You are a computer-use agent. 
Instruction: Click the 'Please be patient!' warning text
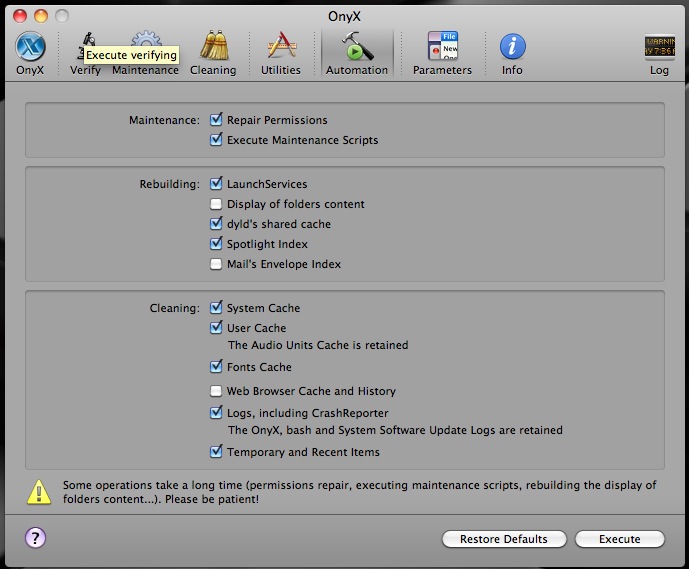(212, 499)
